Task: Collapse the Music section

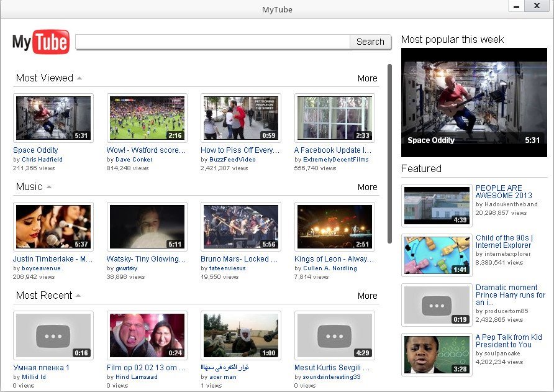Action: click(x=49, y=187)
